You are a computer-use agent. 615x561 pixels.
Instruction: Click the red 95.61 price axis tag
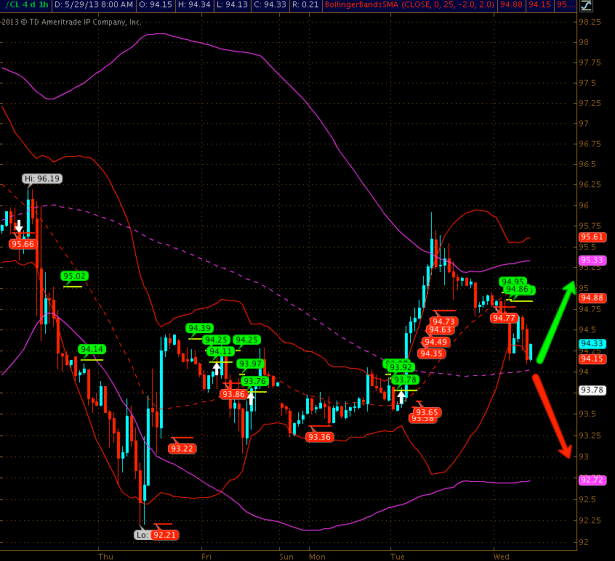pos(592,239)
